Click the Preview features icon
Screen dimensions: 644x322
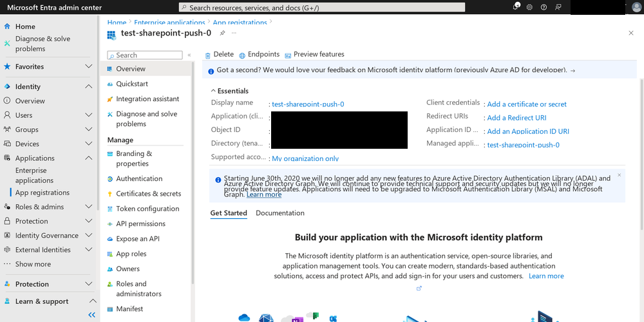(x=288, y=55)
